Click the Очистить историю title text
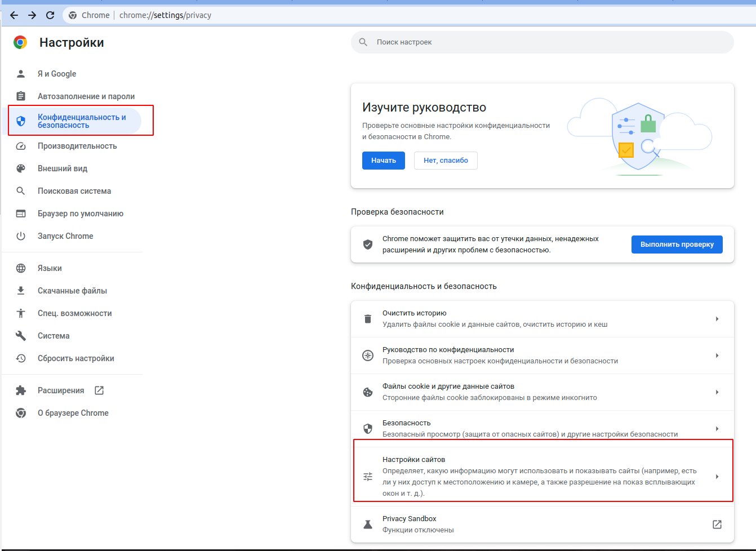Image resolution: width=756 pixels, height=551 pixels. point(415,313)
